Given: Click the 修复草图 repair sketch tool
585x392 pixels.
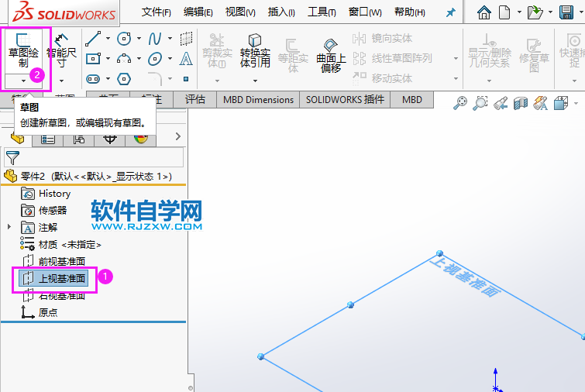Looking at the screenshot, I should 534,55.
